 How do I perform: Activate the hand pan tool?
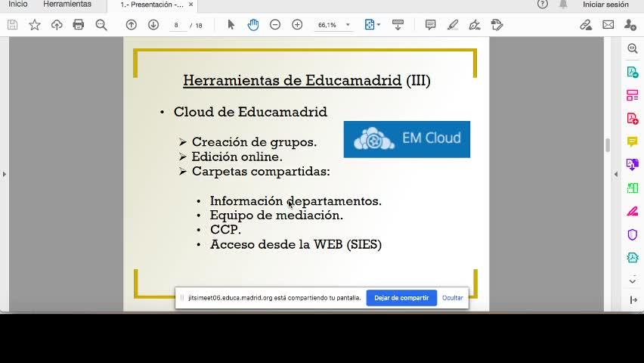pyautogui.click(x=253, y=25)
